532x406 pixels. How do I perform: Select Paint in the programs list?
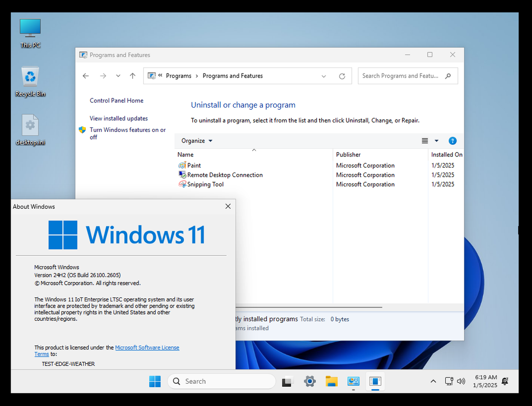(194, 165)
